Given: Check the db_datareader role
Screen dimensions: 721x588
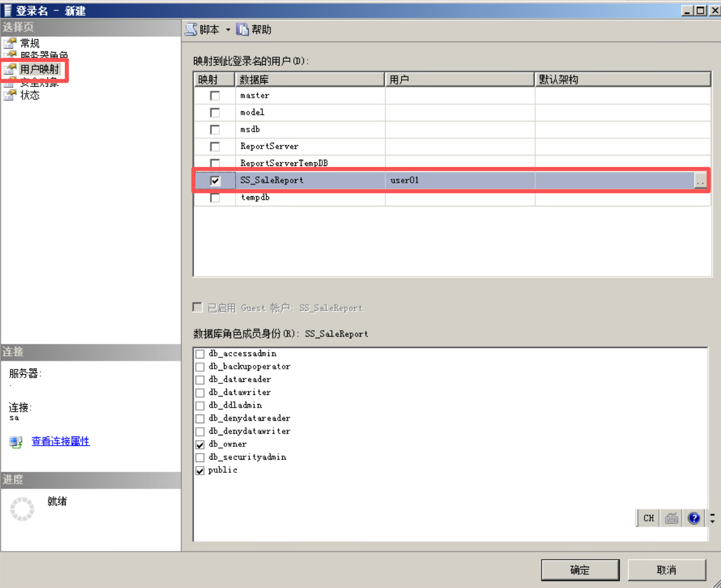Looking at the screenshot, I should click(200, 380).
